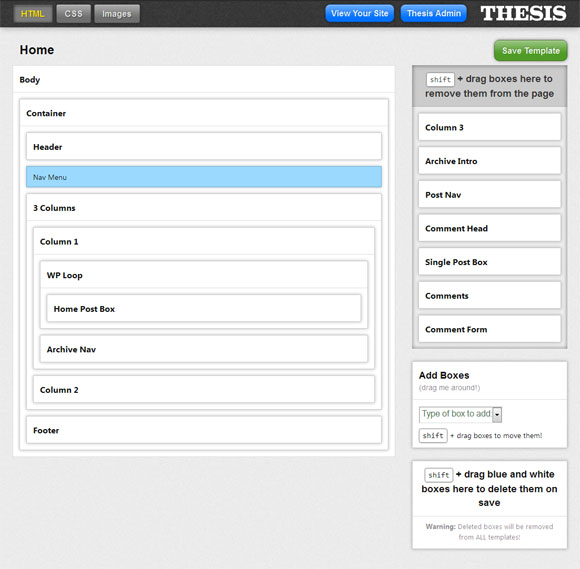Open the Type of box to add dropdown
This screenshot has height=569, width=580.
461,414
